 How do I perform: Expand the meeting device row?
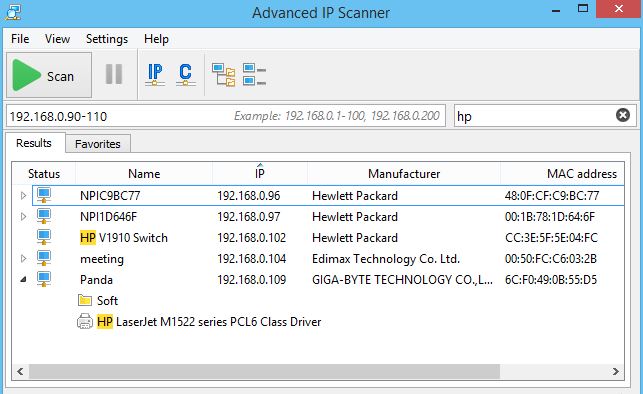(23, 259)
